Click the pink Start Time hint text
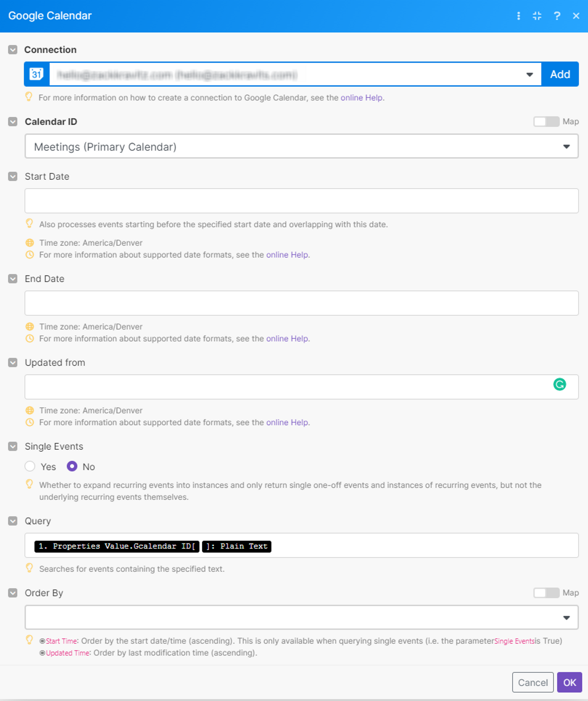The height and width of the screenshot is (701, 588). click(x=61, y=641)
